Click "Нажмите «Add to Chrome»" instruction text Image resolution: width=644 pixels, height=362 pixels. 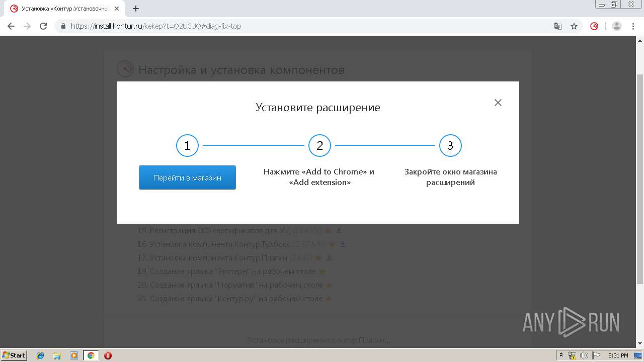(319, 177)
